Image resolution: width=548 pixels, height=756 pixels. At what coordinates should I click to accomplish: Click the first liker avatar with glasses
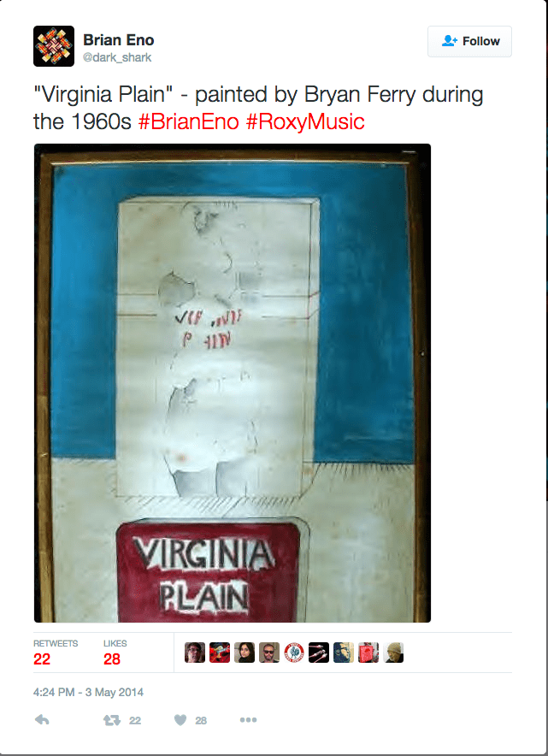click(x=195, y=653)
